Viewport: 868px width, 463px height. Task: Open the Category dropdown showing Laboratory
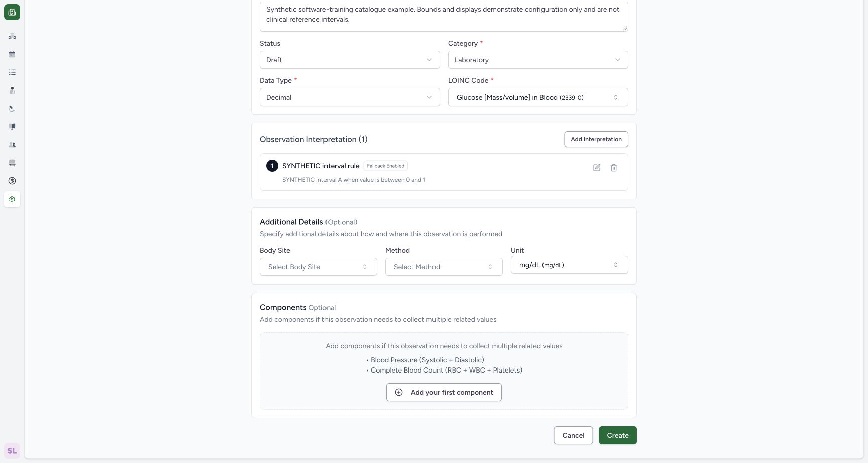coord(538,60)
